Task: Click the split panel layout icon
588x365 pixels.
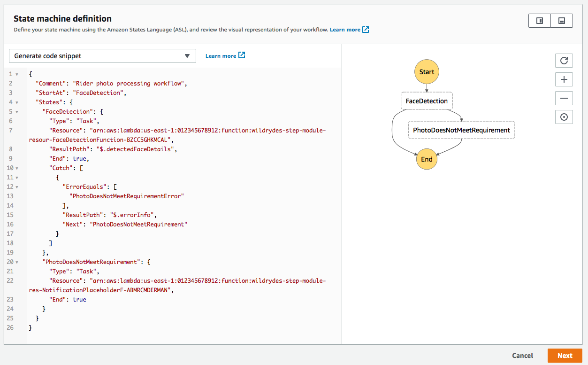Action: click(x=540, y=21)
